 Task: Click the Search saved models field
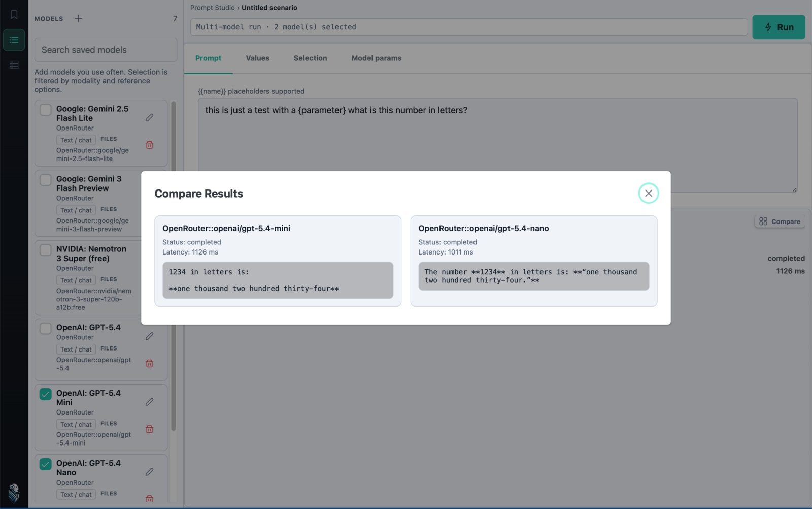click(106, 50)
